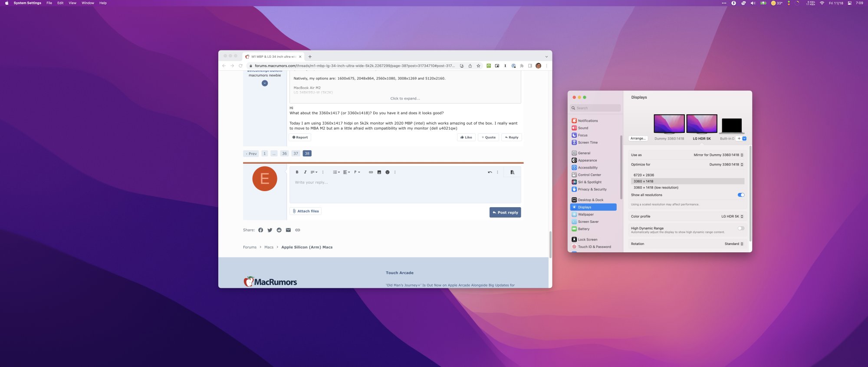Expand the user info chevron under macrumors newbie
Viewport: 868px width, 367px height.
pos(265,83)
